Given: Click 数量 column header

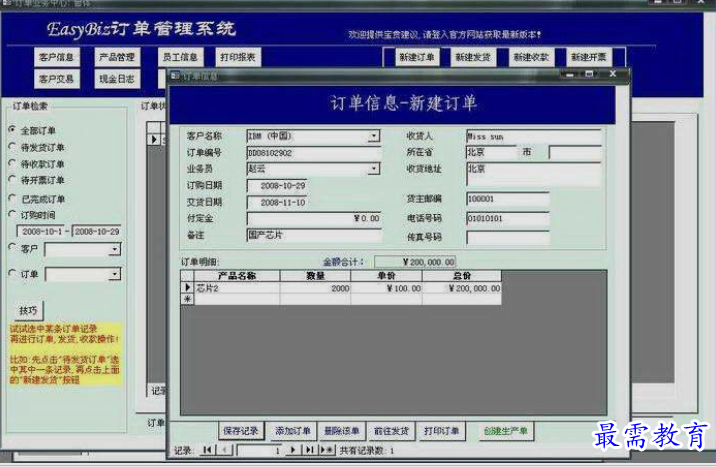Looking at the screenshot, I should click(315, 276).
